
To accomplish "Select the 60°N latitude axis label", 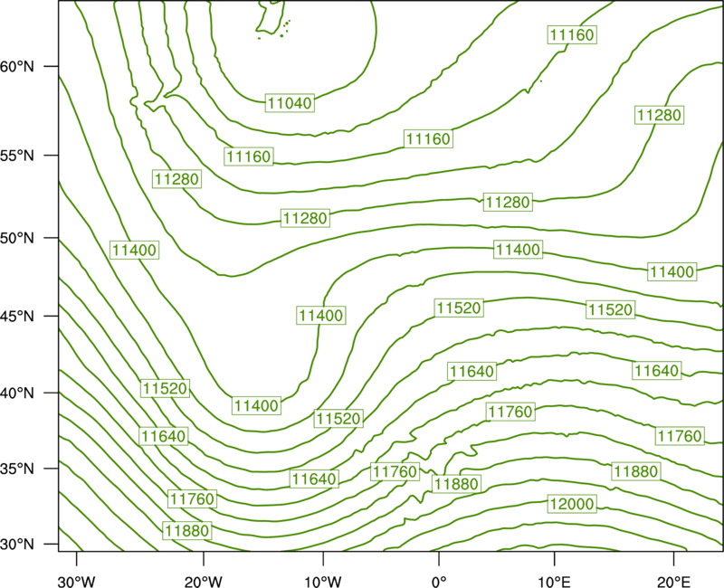I will (16, 66).
